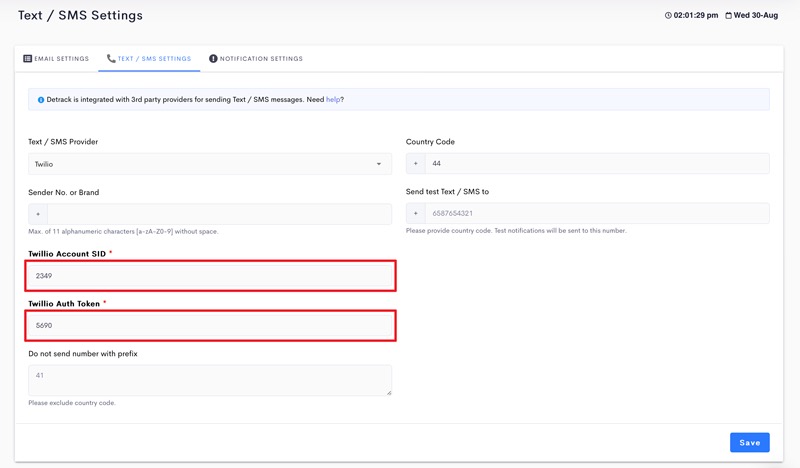
Task: Click the Sender No. or Brand label
Action: point(64,192)
